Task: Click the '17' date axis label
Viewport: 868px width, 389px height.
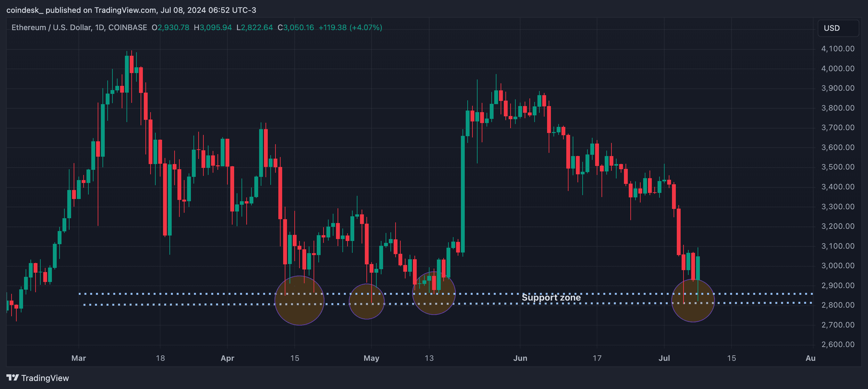Action: 597,358
